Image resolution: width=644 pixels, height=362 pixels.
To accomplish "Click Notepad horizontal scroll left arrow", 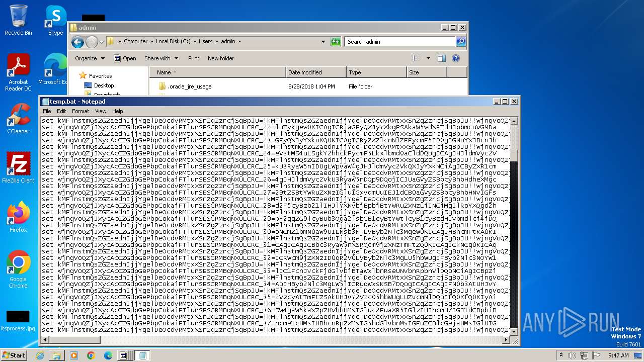I will [45, 340].
